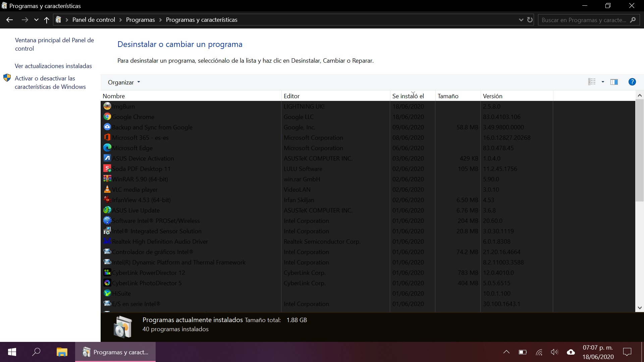
Task: Select the CyberLink PhotoDirector 5 icon
Action: coord(107,283)
